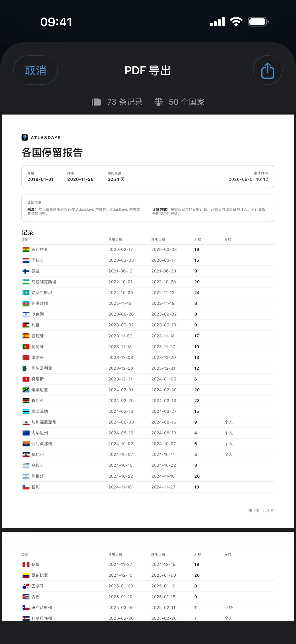Tap the 50 个国家 label

click(x=187, y=102)
